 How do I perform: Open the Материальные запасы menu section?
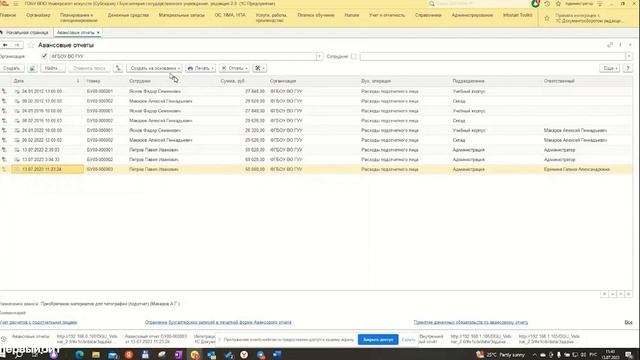(182, 15)
